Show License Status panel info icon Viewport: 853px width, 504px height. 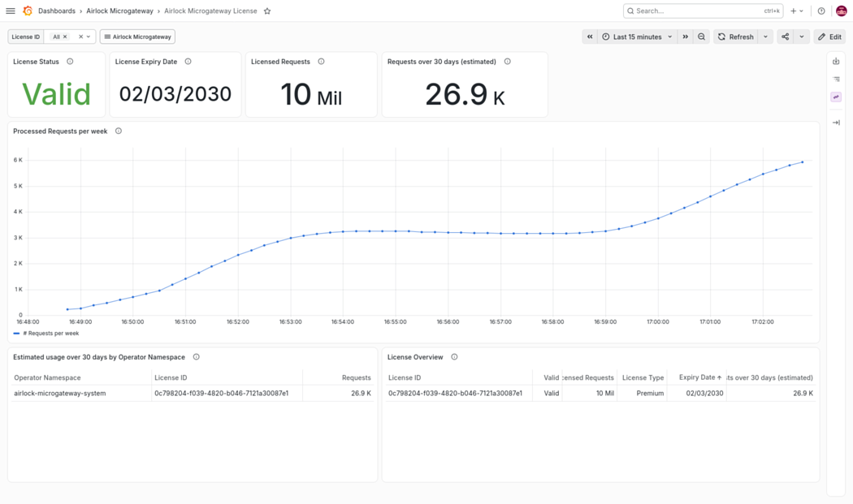point(70,62)
